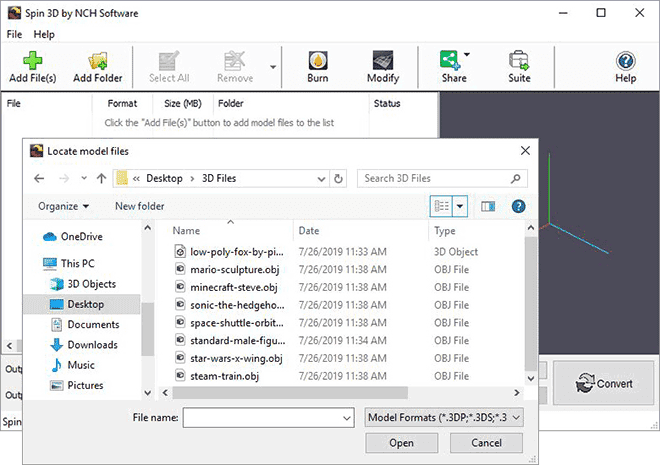This screenshot has width=660, height=465.
Task: Refresh the 3D Files folder
Action: click(338, 179)
